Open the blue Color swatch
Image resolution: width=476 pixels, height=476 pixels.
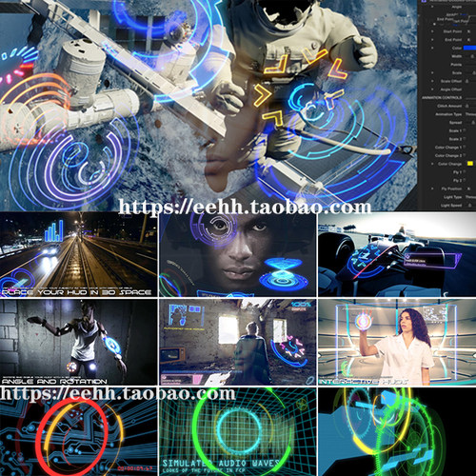(469, 48)
